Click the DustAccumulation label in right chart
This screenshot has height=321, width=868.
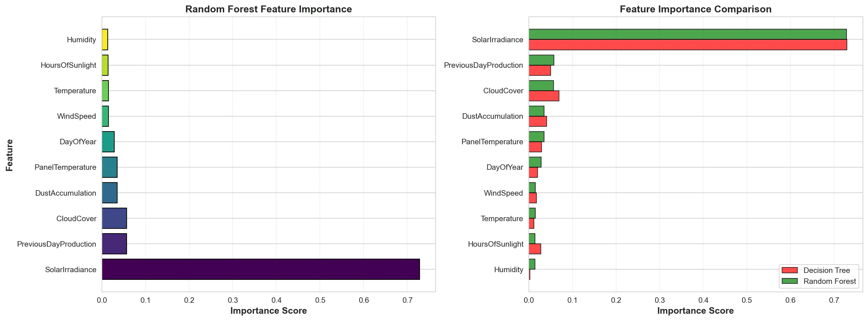pyautogui.click(x=492, y=116)
